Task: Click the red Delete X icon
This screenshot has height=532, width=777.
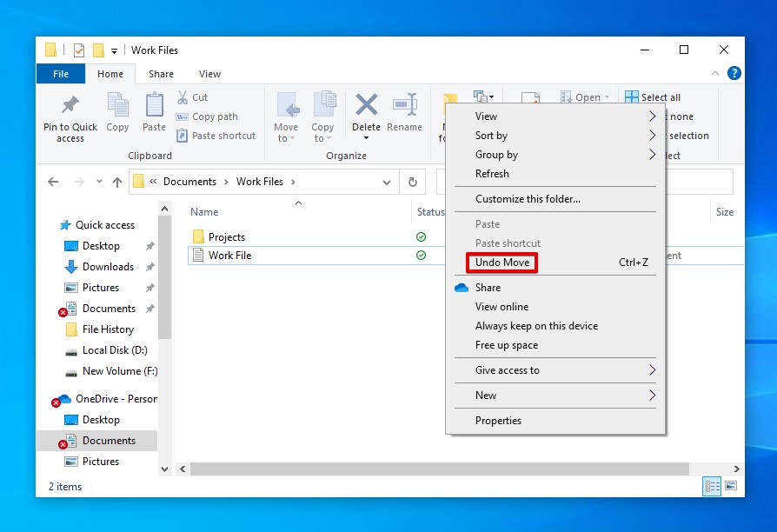Action: pyautogui.click(x=366, y=105)
